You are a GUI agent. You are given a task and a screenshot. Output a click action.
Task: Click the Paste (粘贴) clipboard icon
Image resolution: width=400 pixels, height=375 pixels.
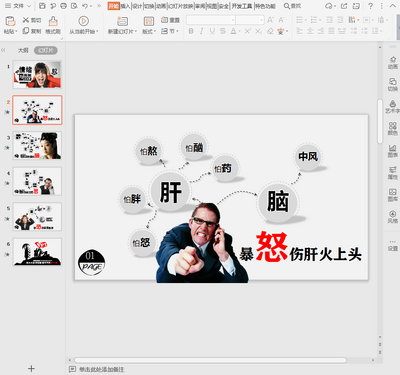coord(10,21)
